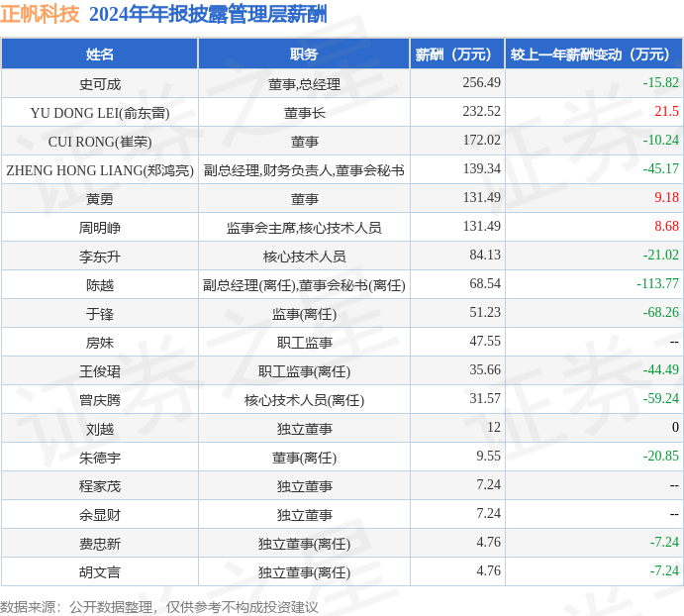Click the 职务 column header
Viewport: 684px width, 616px height.
point(304,54)
